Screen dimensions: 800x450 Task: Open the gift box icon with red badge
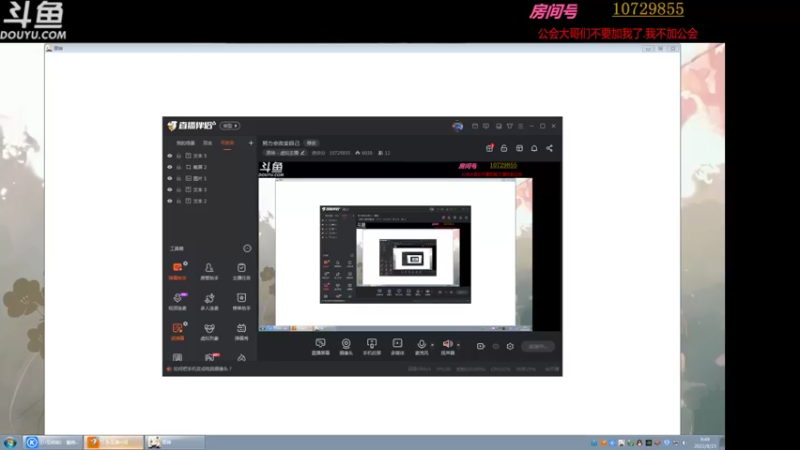point(489,148)
